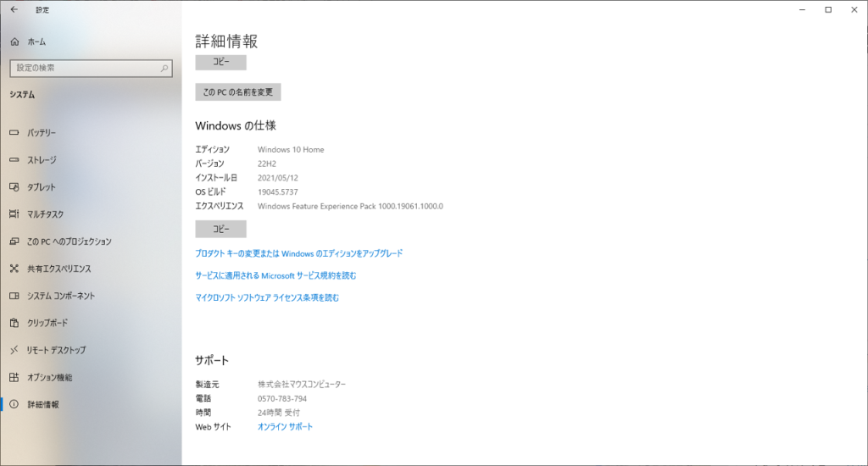The width and height of the screenshot is (868, 466).
Task: Click the 共有エクスペリエンス icon
Action: pyautogui.click(x=14, y=269)
